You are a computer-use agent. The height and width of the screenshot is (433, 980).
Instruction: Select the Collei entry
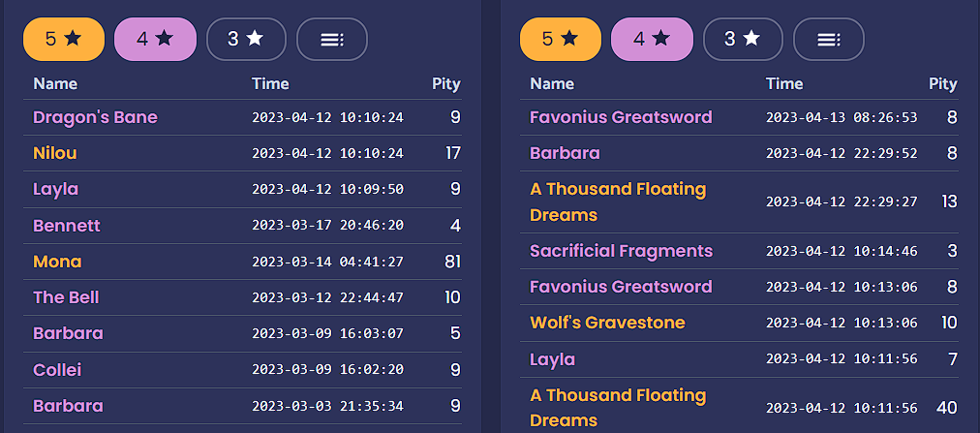(x=57, y=369)
